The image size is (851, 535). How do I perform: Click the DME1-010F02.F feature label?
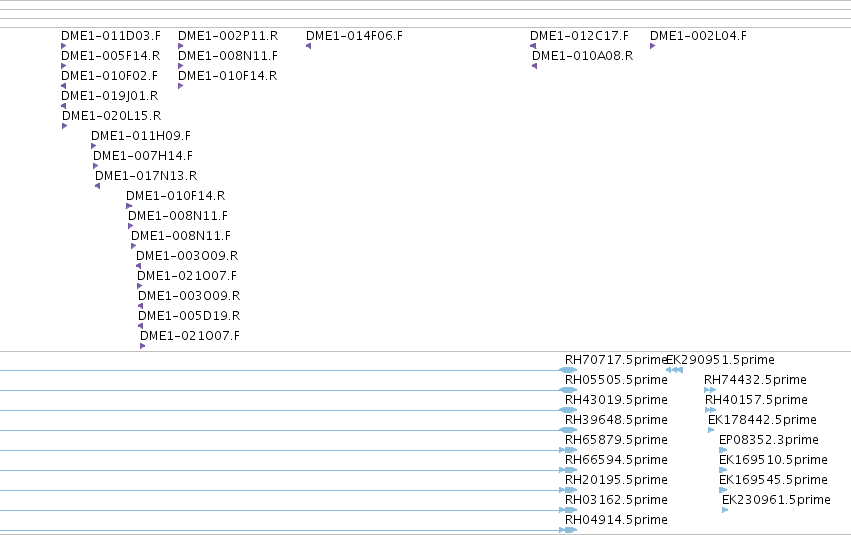[110, 76]
